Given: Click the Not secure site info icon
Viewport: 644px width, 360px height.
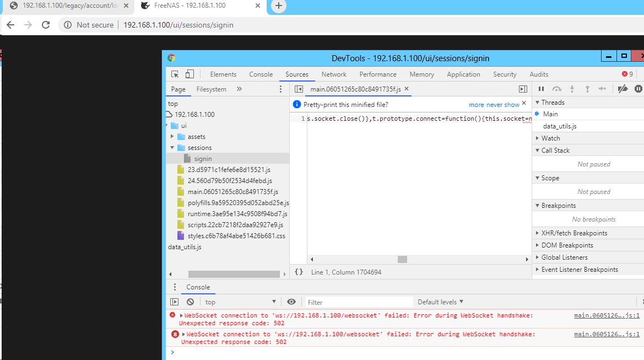Looking at the screenshot, I should coord(67,25).
